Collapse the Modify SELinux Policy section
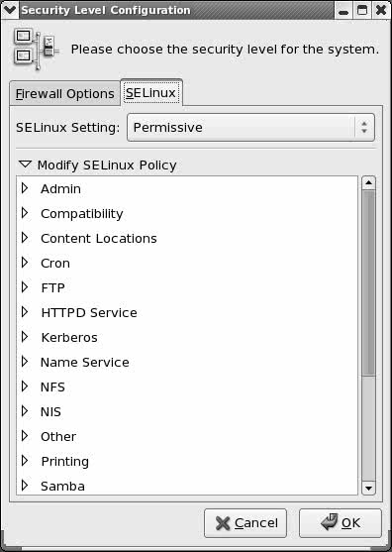Viewport: 392px width, 552px height. [26, 165]
